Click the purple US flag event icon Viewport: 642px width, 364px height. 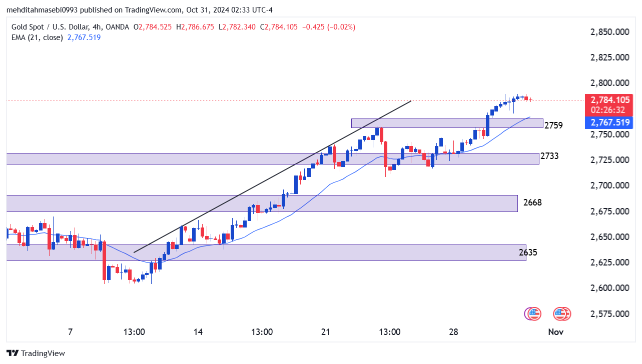533,314
